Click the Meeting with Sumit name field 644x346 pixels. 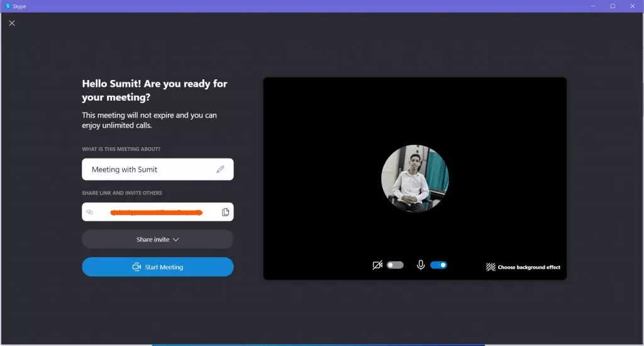151,169
